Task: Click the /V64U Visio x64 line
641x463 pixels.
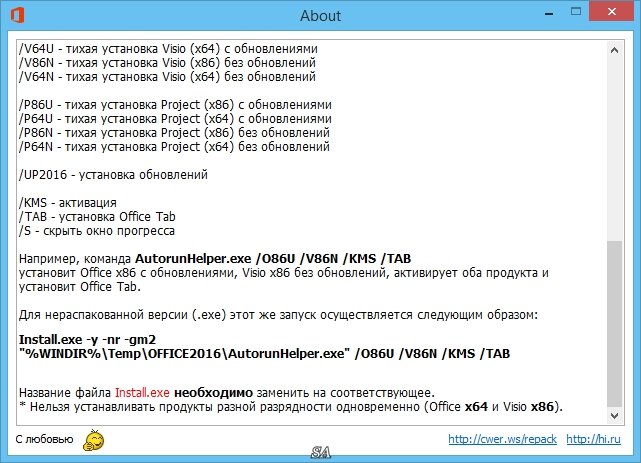Action: (x=168, y=49)
